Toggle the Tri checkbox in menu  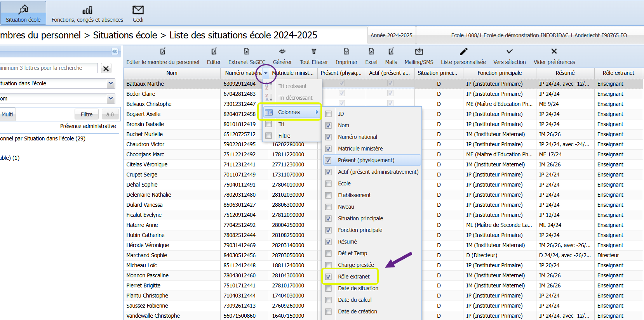click(x=268, y=124)
